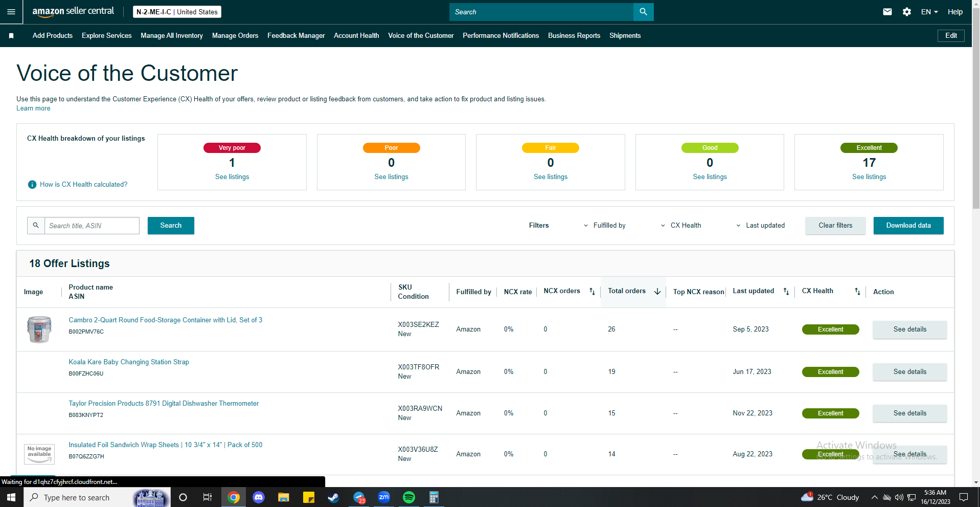Click the Edit button in the nav bar

[951, 36]
